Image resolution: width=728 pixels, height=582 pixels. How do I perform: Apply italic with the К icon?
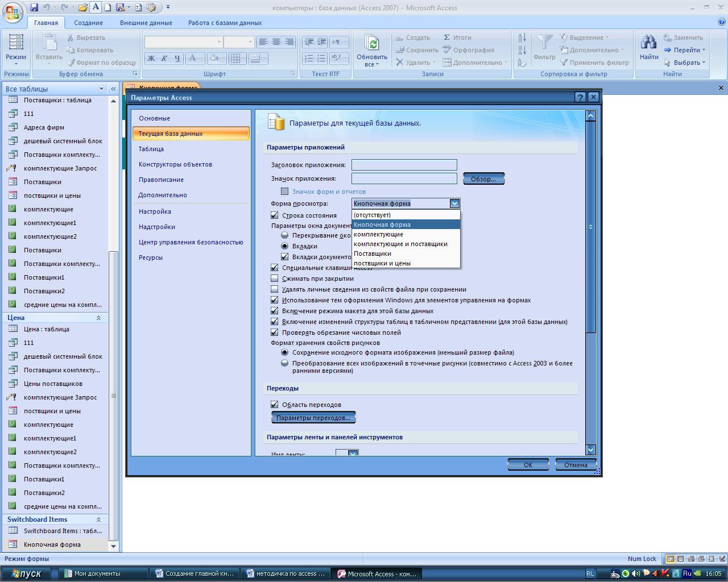pyautogui.click(x=164, y=58)
